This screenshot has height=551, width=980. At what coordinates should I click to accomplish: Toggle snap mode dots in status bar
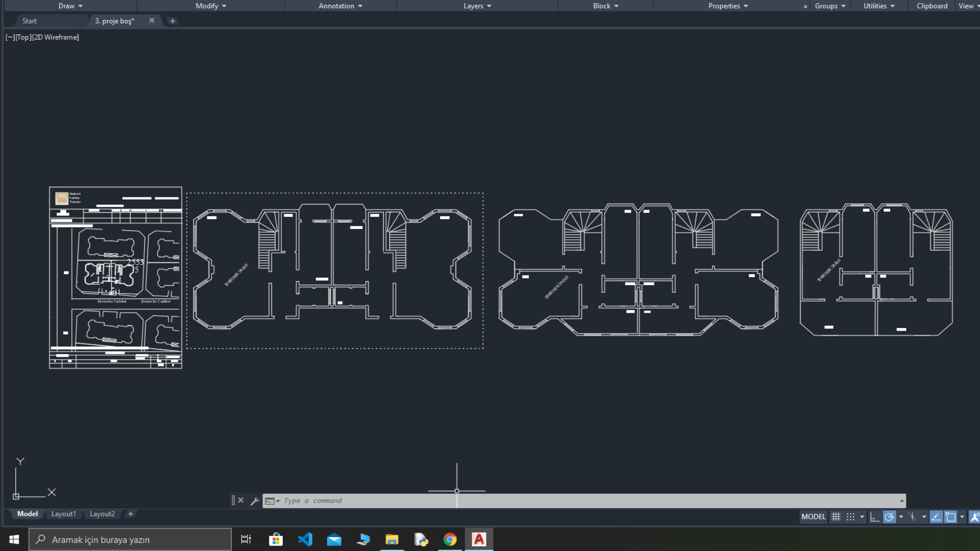point(850,517)
